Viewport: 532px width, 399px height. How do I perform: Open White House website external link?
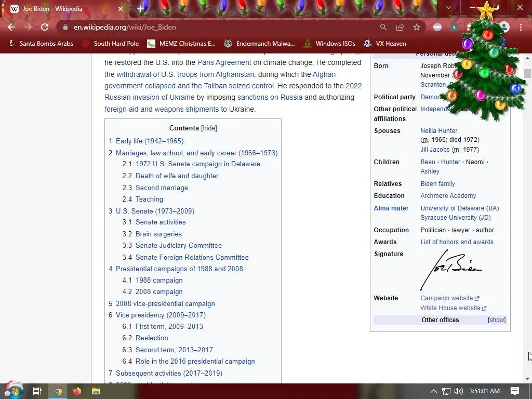click(454, 308)
